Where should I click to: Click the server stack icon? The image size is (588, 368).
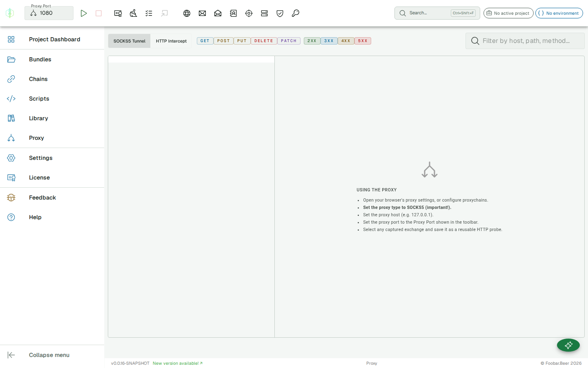(x=264, y=13)
